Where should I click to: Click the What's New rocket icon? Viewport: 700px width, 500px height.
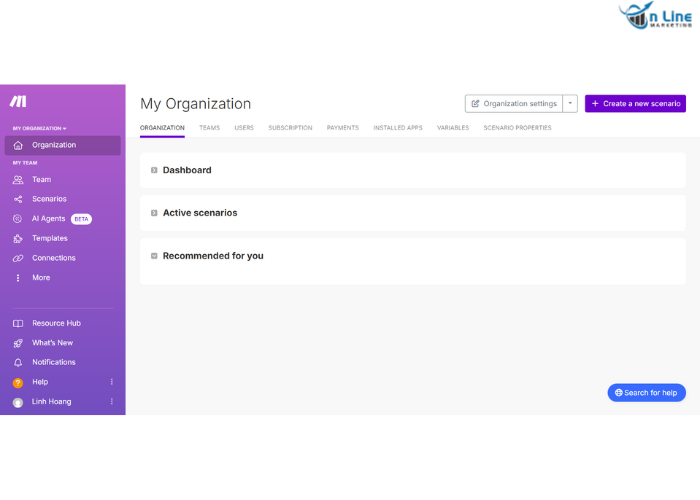pyautogui.click(x=18, y=343)
